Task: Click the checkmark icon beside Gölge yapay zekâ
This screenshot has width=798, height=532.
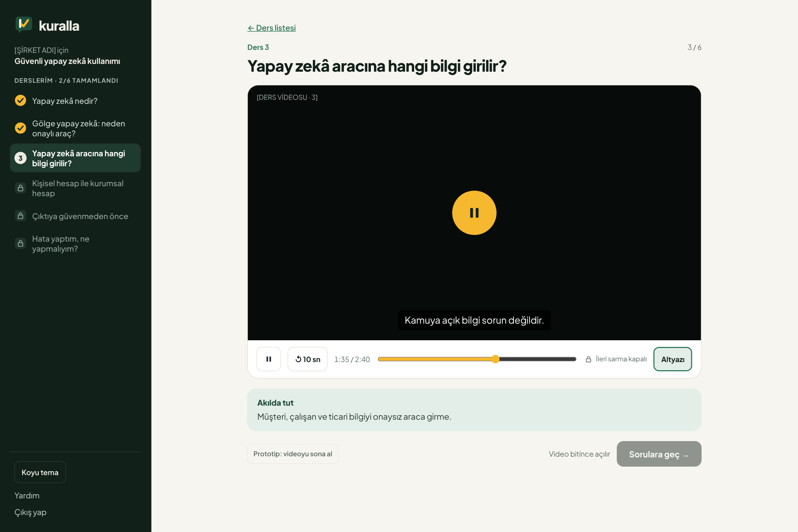Action: click(20, 128)
